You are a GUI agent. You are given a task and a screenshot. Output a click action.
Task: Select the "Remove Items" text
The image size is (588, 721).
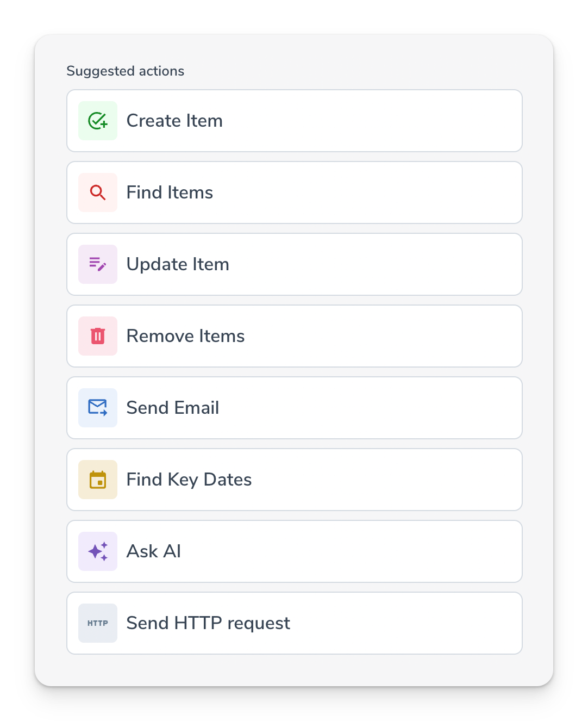click(x=185, y=336)
